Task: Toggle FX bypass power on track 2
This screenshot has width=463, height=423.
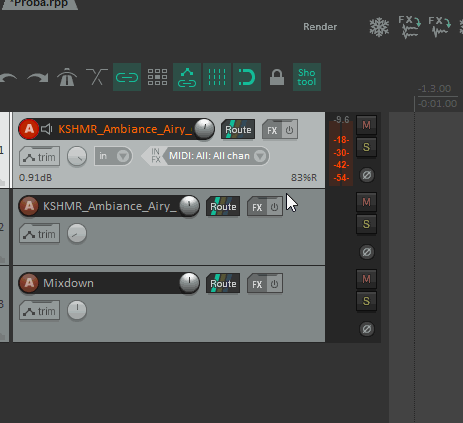Action: (275, 207)
